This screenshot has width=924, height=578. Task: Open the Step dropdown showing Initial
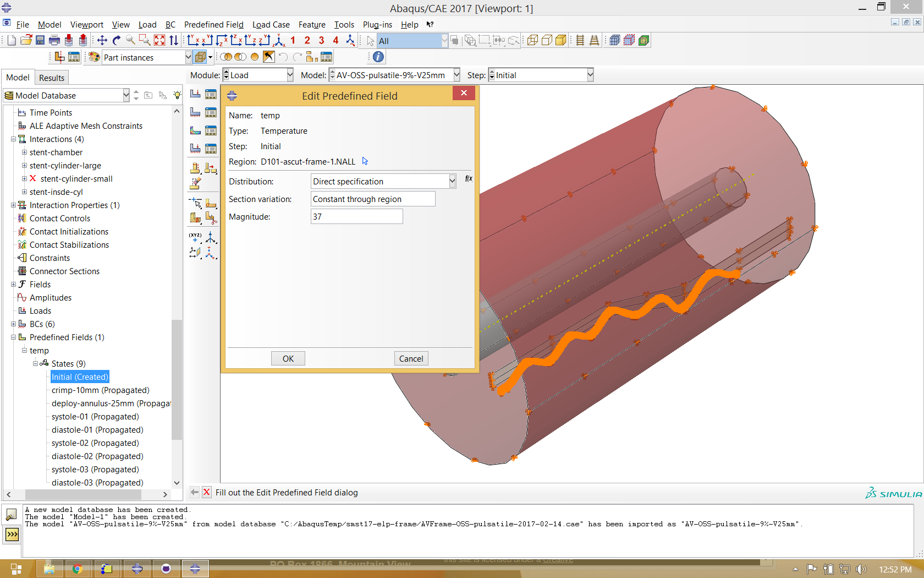[590, 75]
